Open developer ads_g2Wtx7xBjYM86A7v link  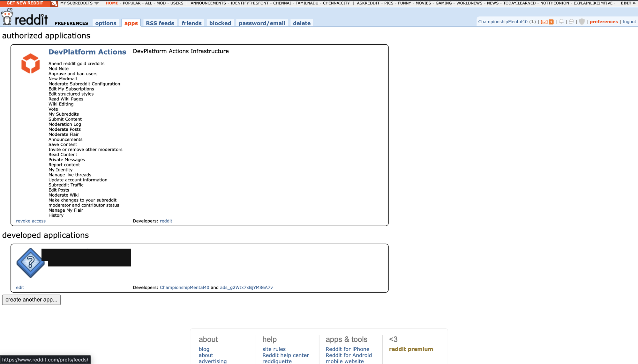[246, 288]
